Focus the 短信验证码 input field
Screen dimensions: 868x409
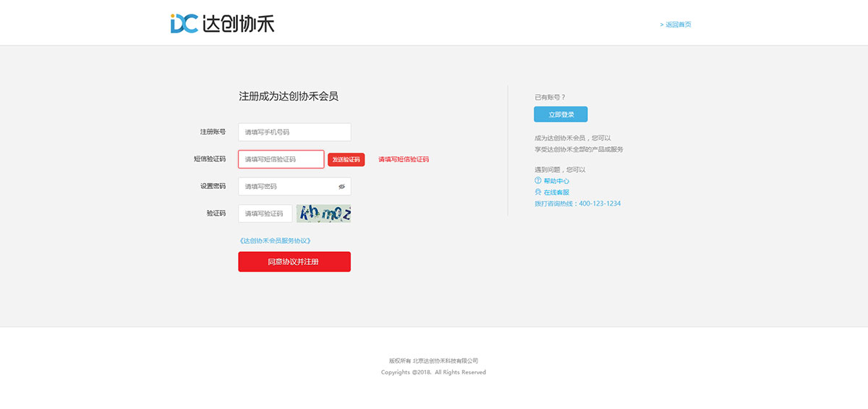pos(281,159)
